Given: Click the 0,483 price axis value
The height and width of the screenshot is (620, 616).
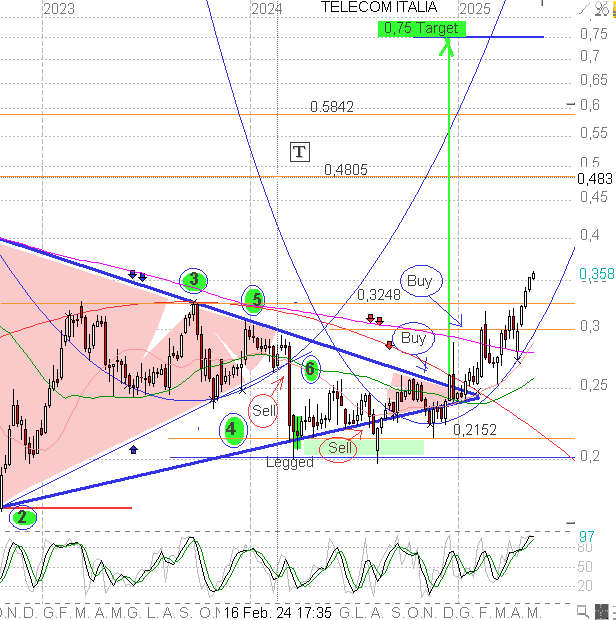Looking at the screenshot, I should (595, 179).
